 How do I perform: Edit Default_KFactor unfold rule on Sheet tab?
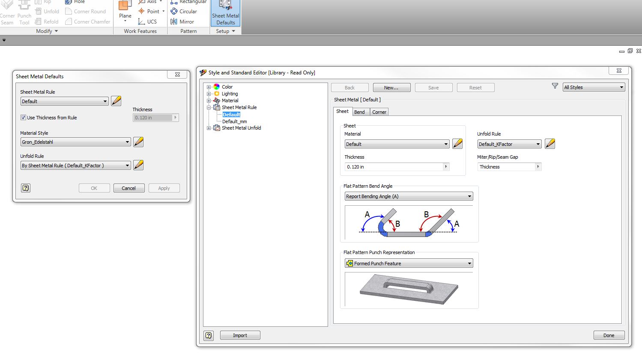(x=550, y=144)
